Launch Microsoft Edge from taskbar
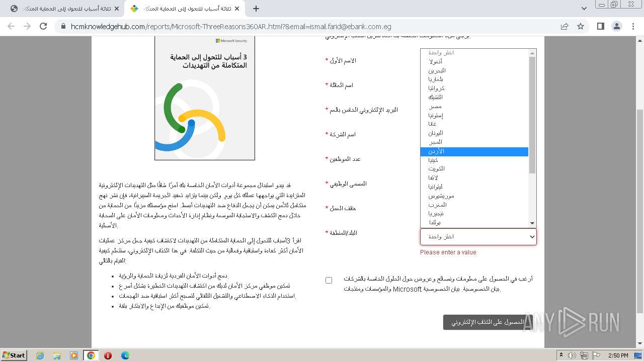644x362 pixels. [125, 355]
